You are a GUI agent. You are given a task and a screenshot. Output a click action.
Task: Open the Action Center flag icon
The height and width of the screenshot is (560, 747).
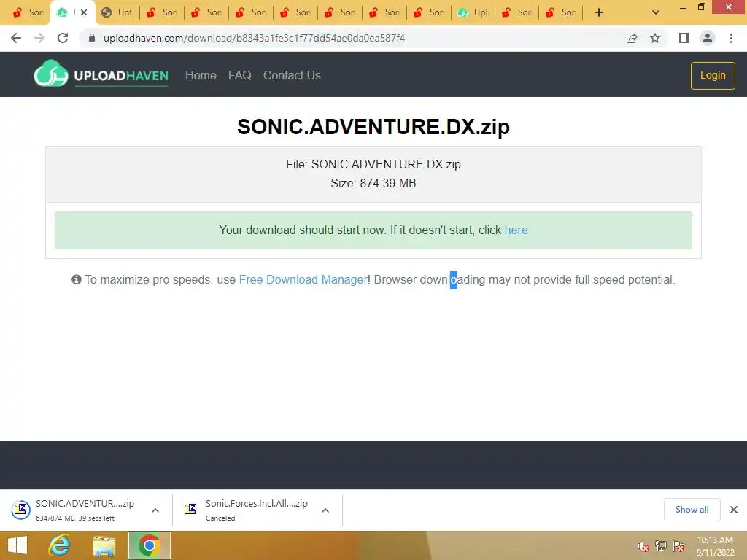pyautogui.click(x=678, y=546)
